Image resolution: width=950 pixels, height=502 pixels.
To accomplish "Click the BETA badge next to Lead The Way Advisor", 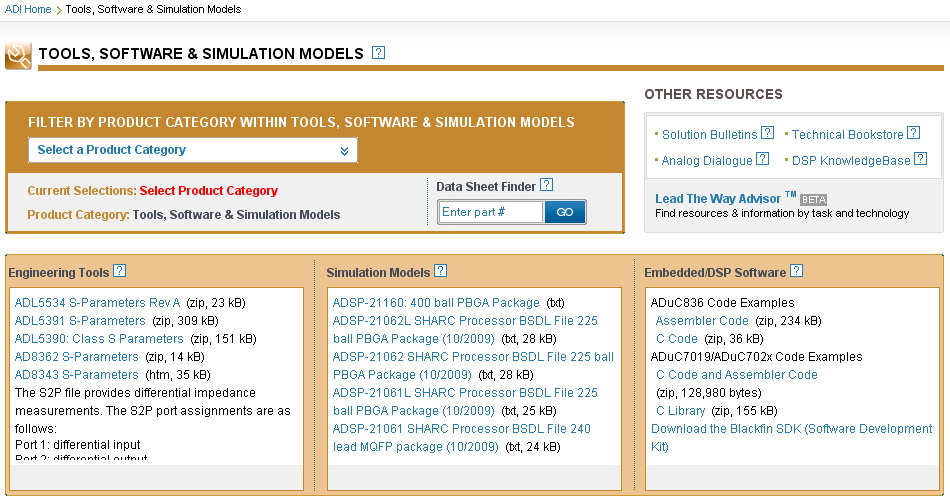I will (x=813, y=199).
